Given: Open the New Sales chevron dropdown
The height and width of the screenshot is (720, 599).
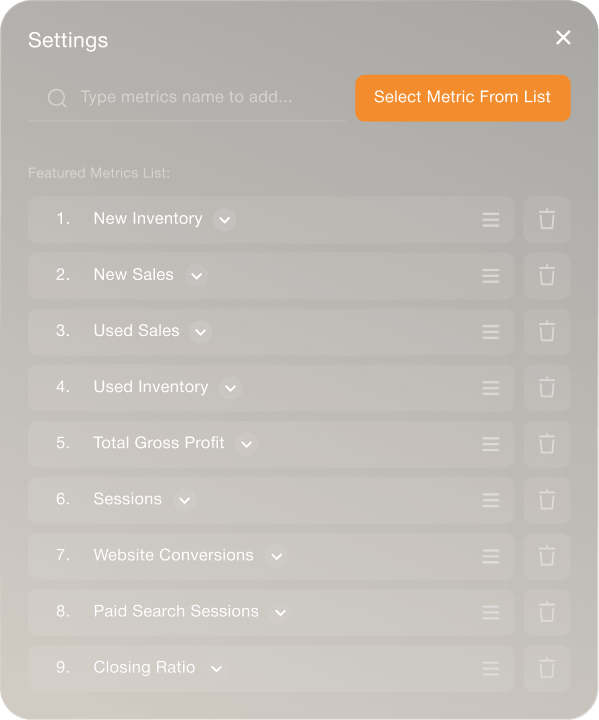Looking at the screenshot, I should point(197,276).
